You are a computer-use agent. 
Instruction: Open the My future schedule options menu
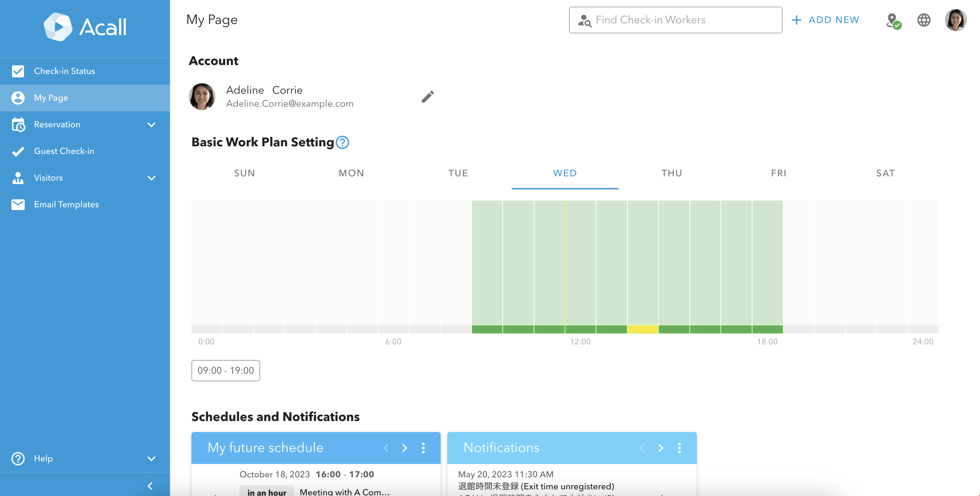(x=423, y=448)
